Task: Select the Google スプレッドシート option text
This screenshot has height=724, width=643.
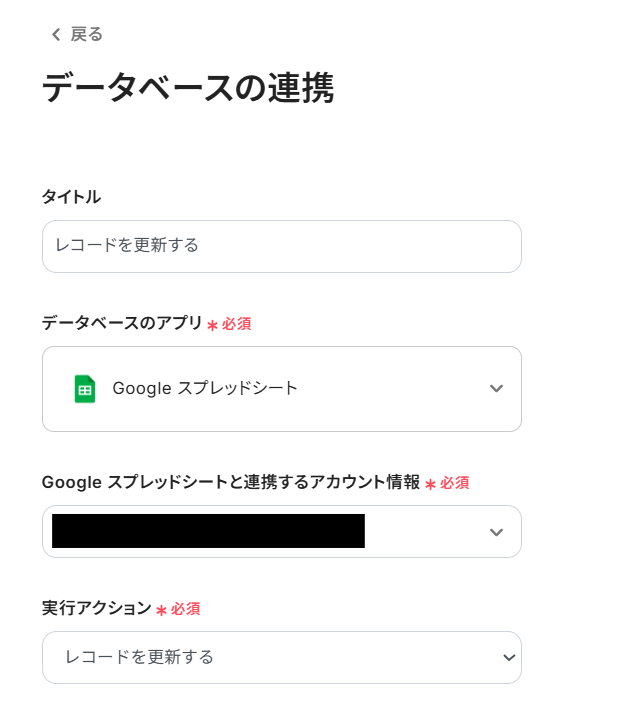Action: pos(205,389)
